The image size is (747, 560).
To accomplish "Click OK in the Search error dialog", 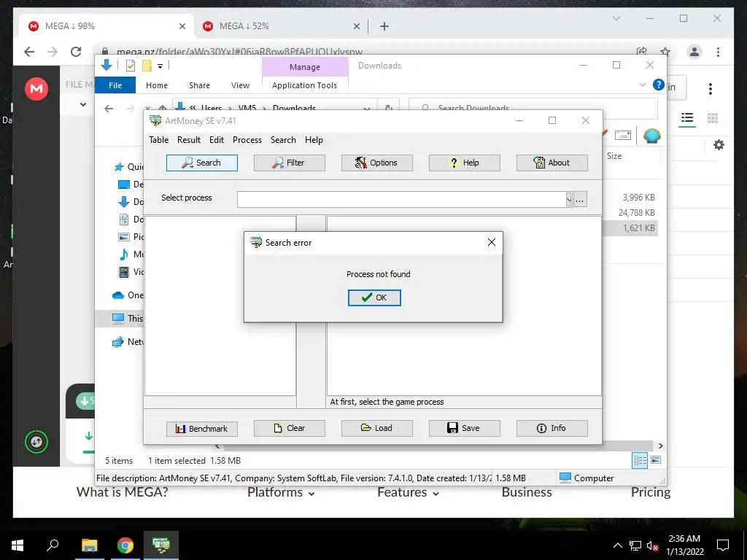I will click(x=374, y=297).
